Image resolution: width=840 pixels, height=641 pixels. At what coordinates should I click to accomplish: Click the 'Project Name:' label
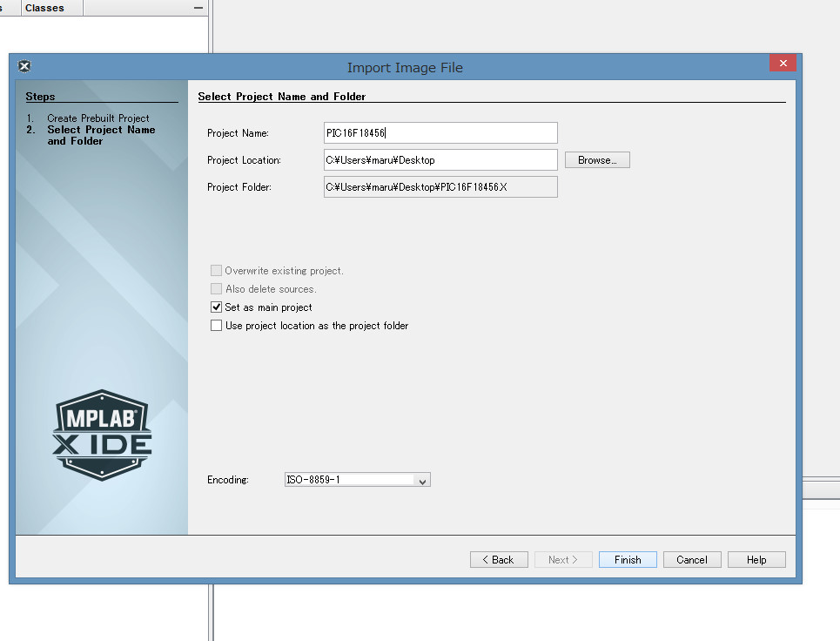coord(238,133)
